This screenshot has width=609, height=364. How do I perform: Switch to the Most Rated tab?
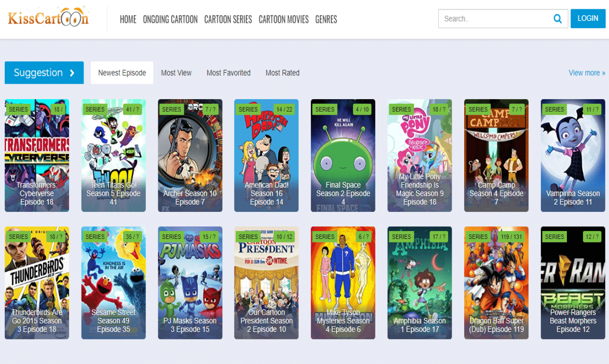(x=282, y=73)
